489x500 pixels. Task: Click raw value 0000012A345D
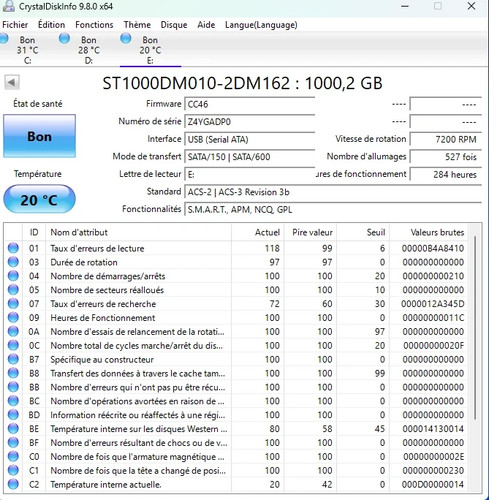pos(433,304)
